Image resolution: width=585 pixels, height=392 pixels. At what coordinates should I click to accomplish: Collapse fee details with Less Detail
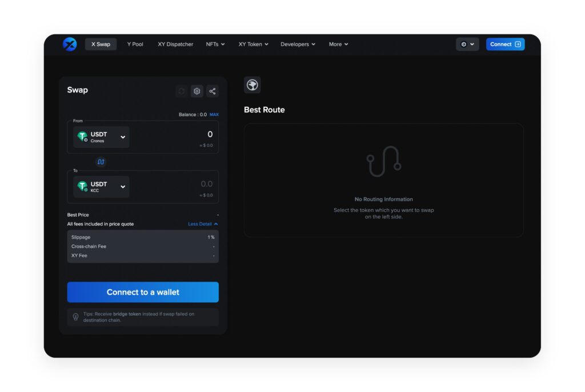tap(203, 224)
